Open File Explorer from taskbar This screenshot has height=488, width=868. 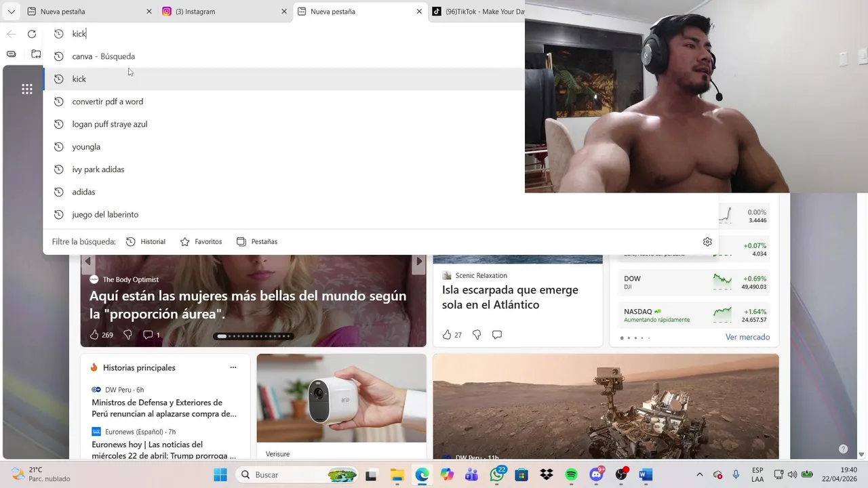pyautogui.click(x=397, y=474)
